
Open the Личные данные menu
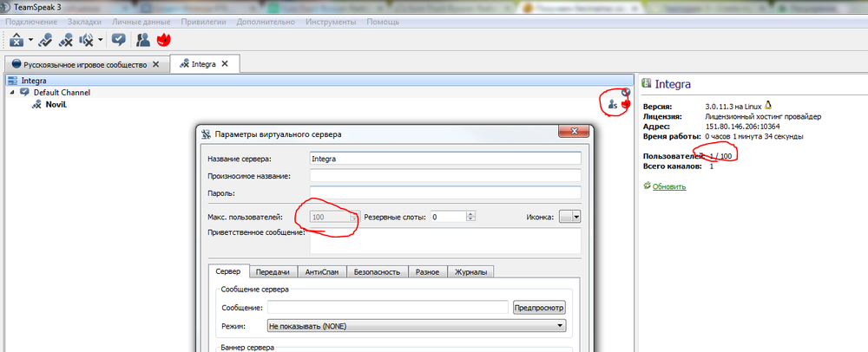click(141, 22)
